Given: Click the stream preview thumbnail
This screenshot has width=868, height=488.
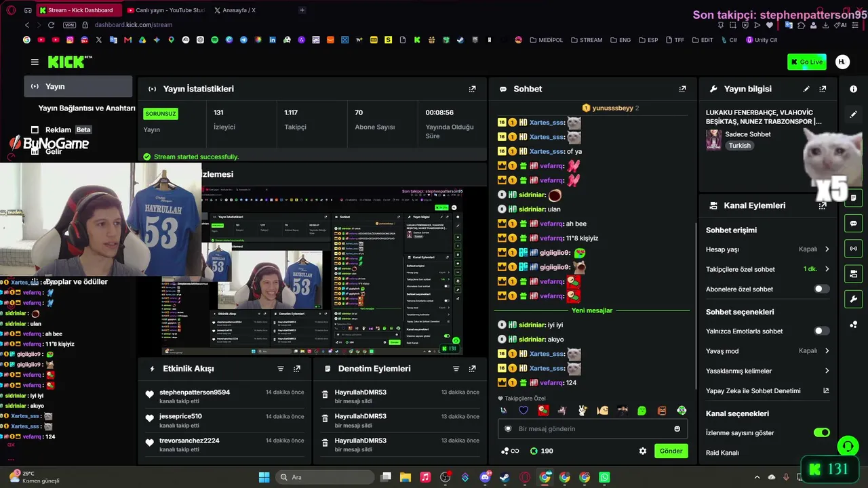Looking at the screenshot, I should pos(312,270).
